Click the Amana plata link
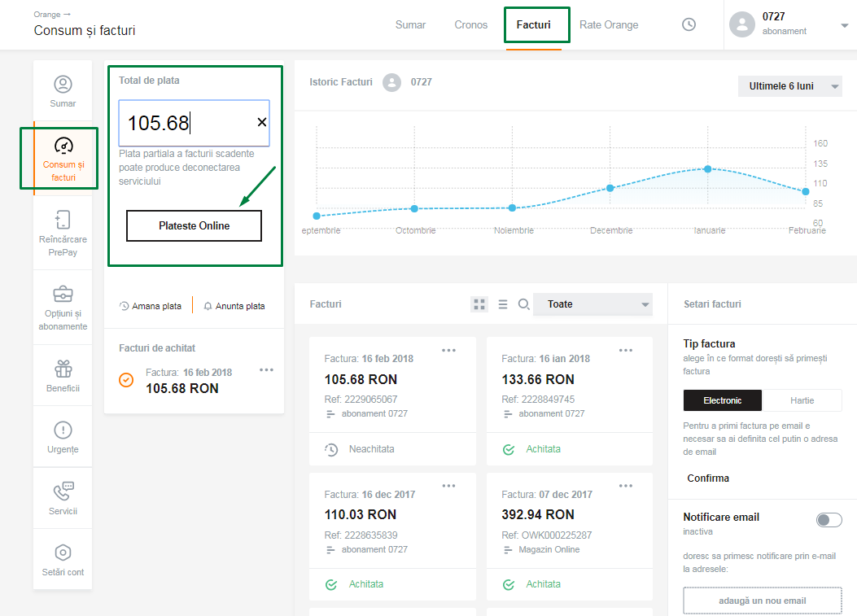857x616 pixels. 151,306
